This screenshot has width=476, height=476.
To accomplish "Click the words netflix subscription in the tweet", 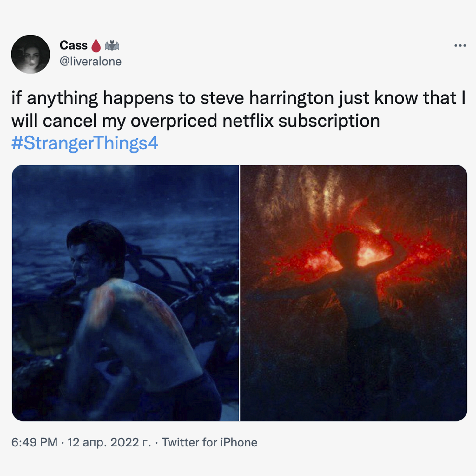I will coord(301,121).
